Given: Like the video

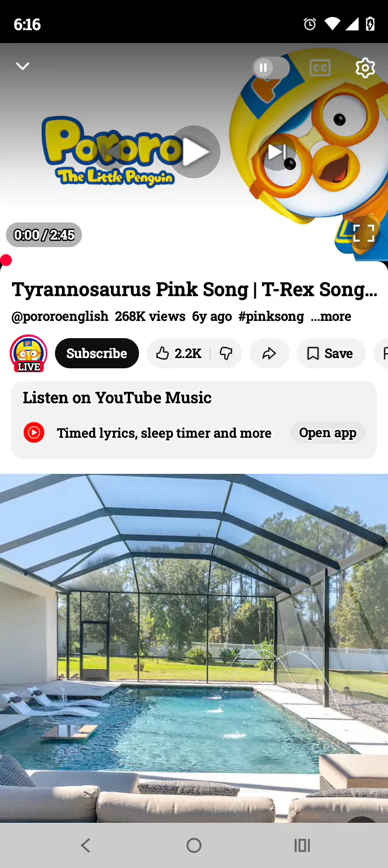Looking at the screenshot, I should pos(178,353).
